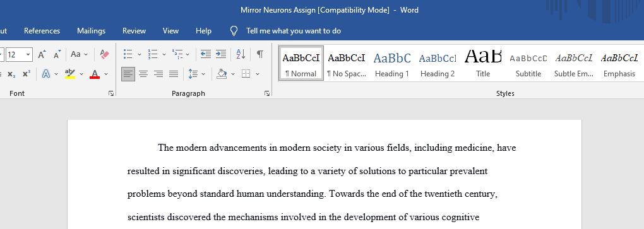Align text right
644x229 pixels.
(158, 74)
